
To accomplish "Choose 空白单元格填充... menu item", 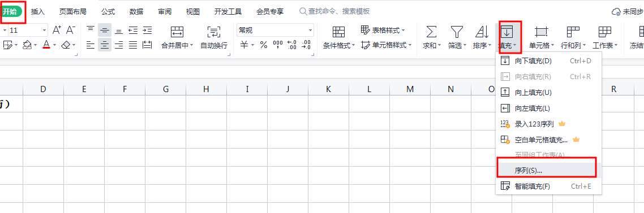I will [549, 140].
